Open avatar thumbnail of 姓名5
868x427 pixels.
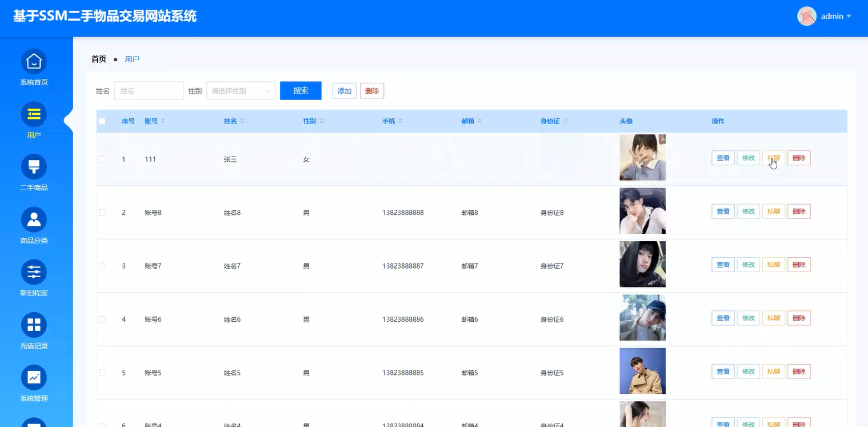tap(642, 371)
